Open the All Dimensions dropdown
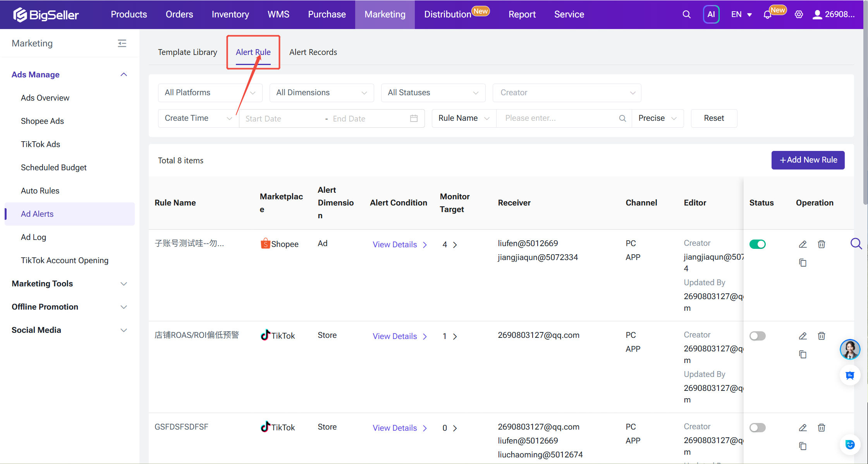The width and height of the screenshot is (868, 464). (x=321, y=93)
